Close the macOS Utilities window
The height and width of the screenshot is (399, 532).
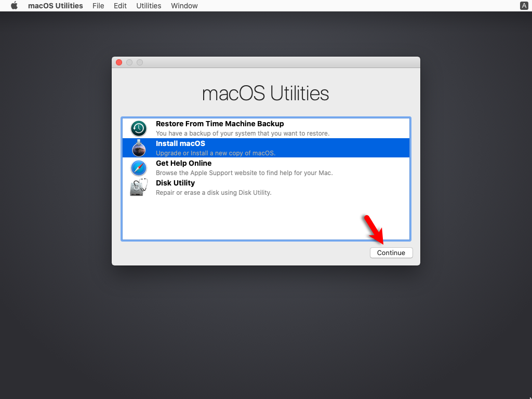pyautogui.click(x=119, y=62)
